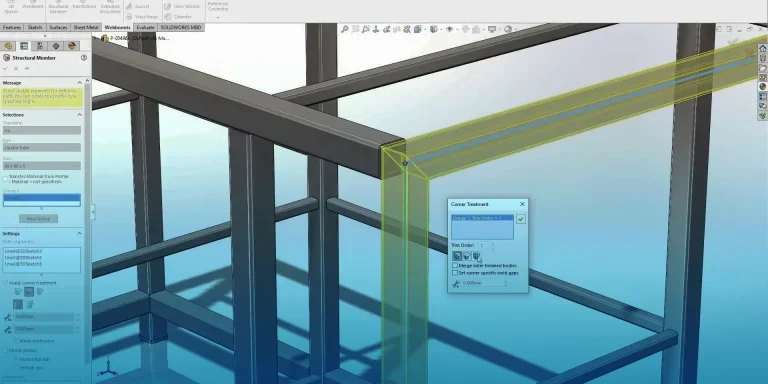Open the ConfigurationManager tab icon
Viewport: 768px width, 384px height.
[x=40, y=46]
